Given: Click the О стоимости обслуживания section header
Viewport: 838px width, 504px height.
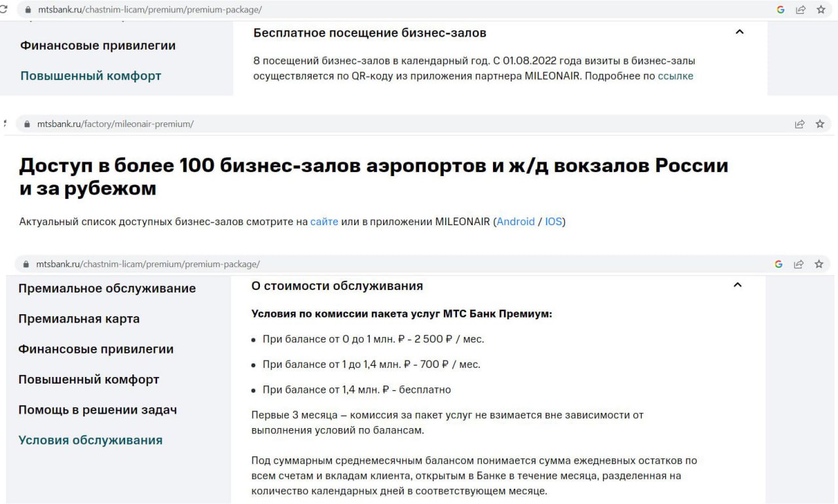Looking at the screenshot, I should (x=337, y=286).
